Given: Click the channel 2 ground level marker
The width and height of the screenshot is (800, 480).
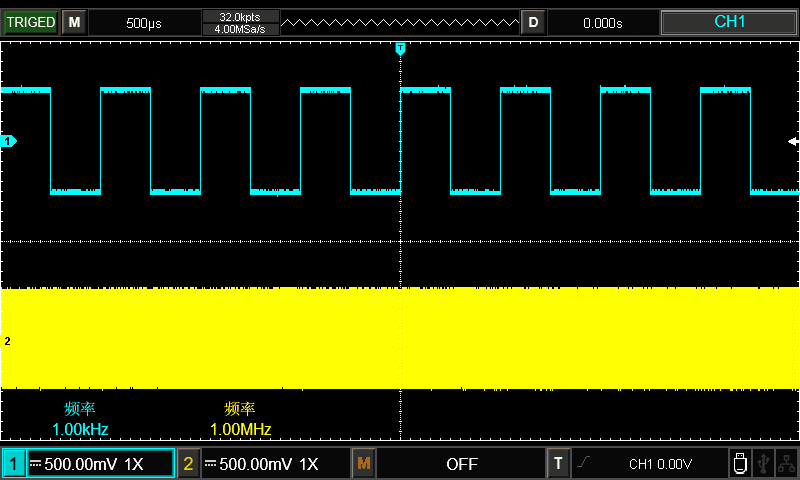Looking at the screenshot, I should click(x=8, y=341).
